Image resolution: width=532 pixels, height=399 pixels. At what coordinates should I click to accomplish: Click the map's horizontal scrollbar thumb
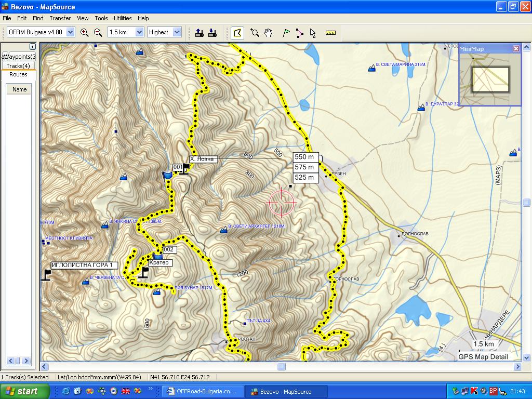click(281, 366)
